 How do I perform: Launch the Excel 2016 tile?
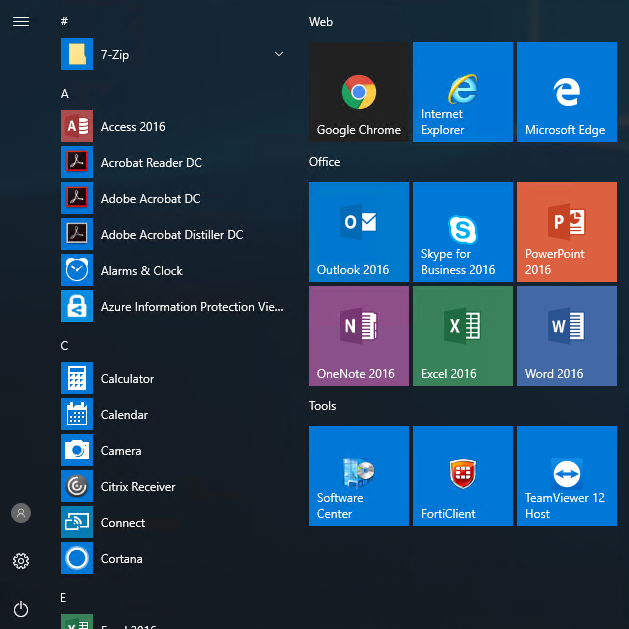462,336
